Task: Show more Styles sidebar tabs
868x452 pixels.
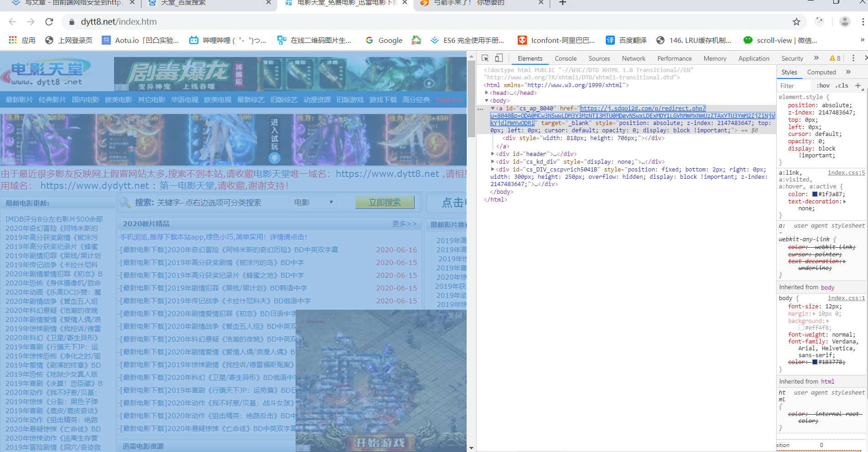Action: point(848,72)
